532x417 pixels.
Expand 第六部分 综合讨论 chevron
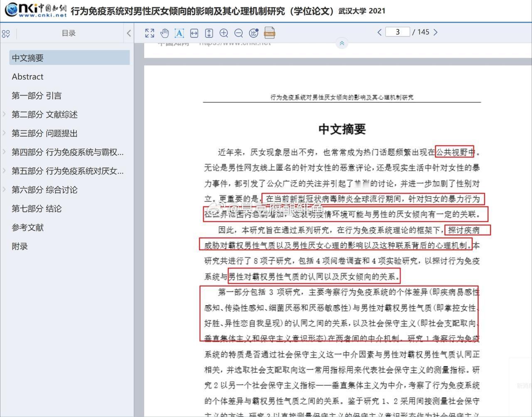click(x=4, y=190)
